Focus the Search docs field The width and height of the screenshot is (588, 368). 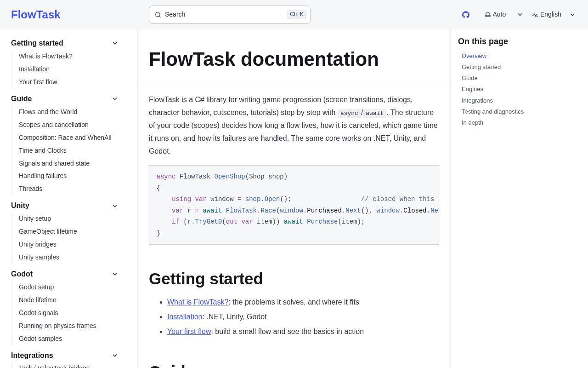(230, 15)
